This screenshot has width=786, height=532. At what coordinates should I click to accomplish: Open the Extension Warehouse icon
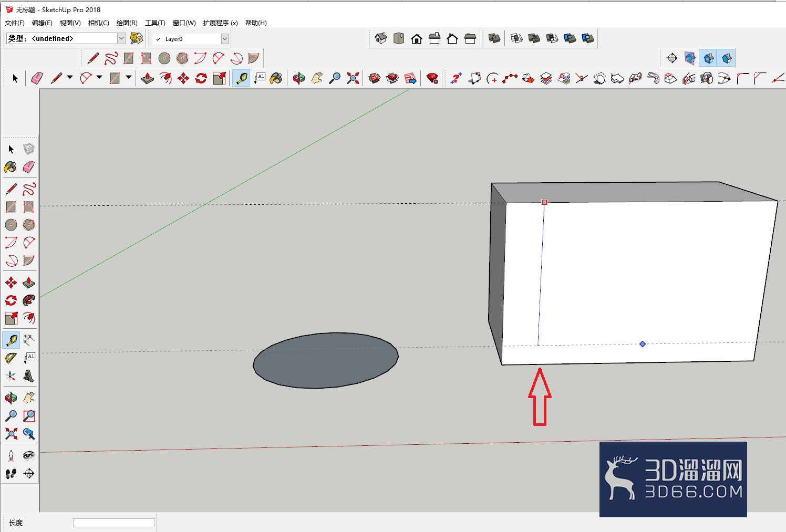click(392, 78)
